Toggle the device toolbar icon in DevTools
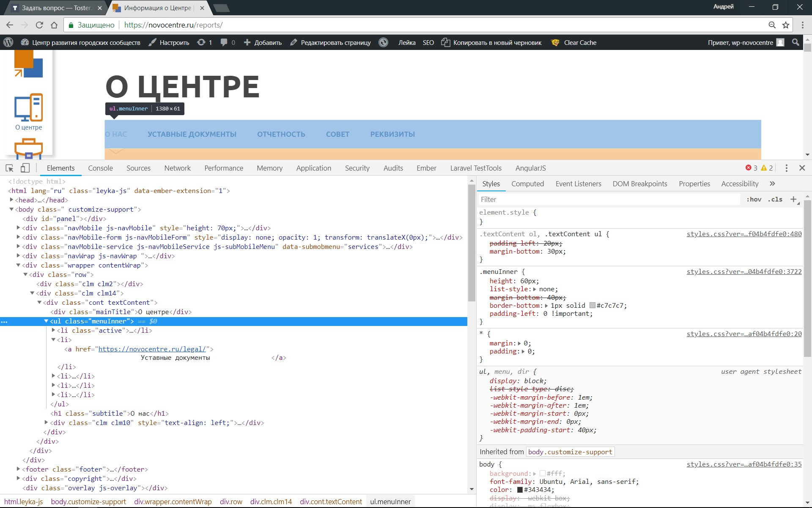The height and width of the screenshot is (508, 812). 25,168
